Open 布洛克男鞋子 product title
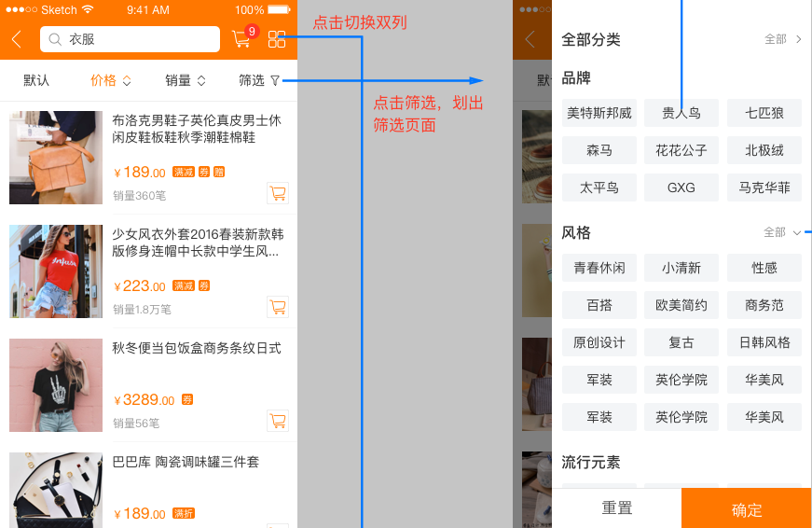The image size is (812, 528). [197, 129]
